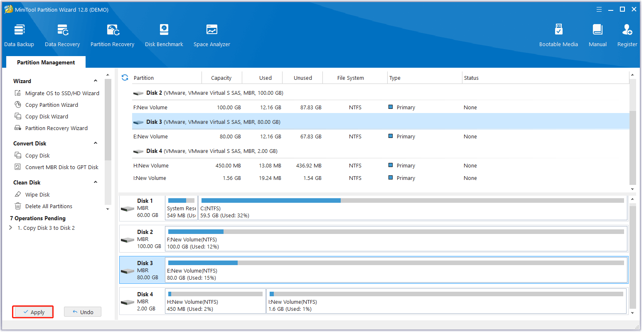This screenshot has height=332, width=644.
Task: Collapse the Wizard section
Action: [x=96, y=81]
